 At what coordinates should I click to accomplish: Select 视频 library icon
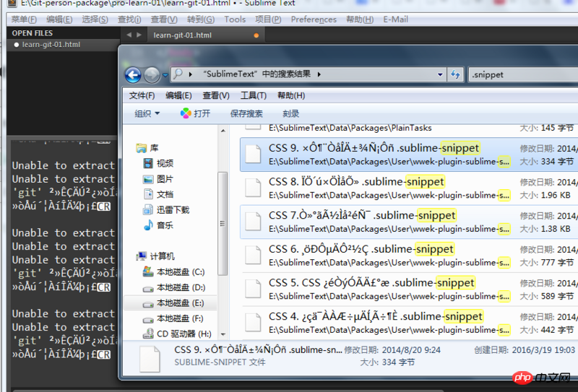[148, 163]
